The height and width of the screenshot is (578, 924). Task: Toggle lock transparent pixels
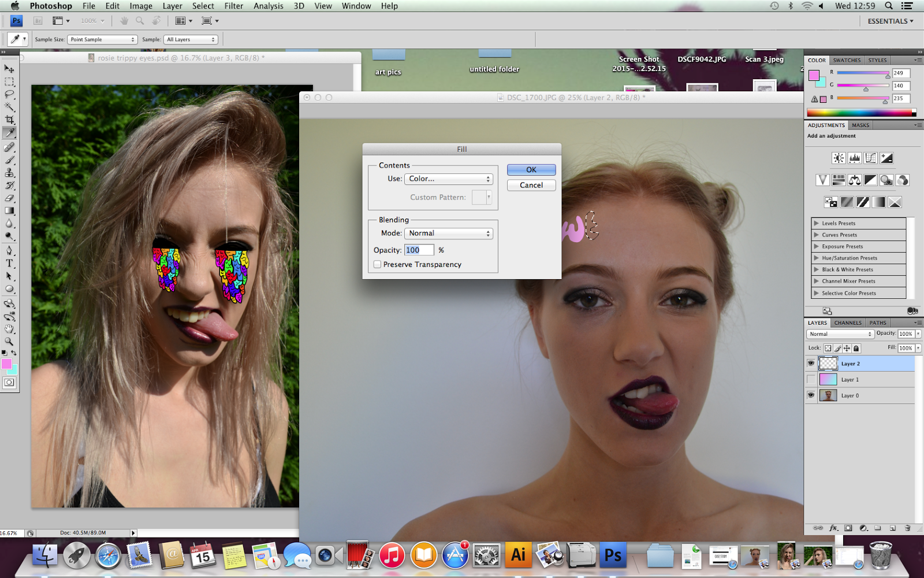pyautogui.click(x=828, y=348)
